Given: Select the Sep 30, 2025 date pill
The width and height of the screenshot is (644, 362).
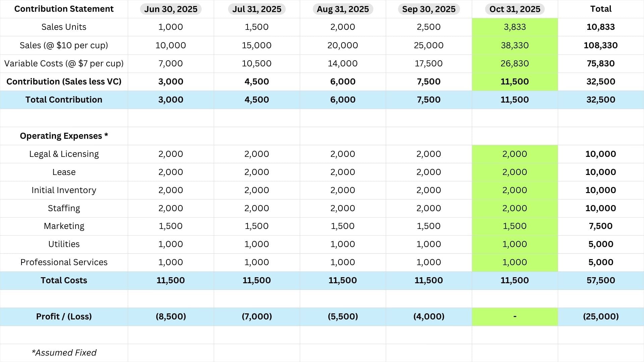Looking at the screenshot, I should [x=429, y=9].
